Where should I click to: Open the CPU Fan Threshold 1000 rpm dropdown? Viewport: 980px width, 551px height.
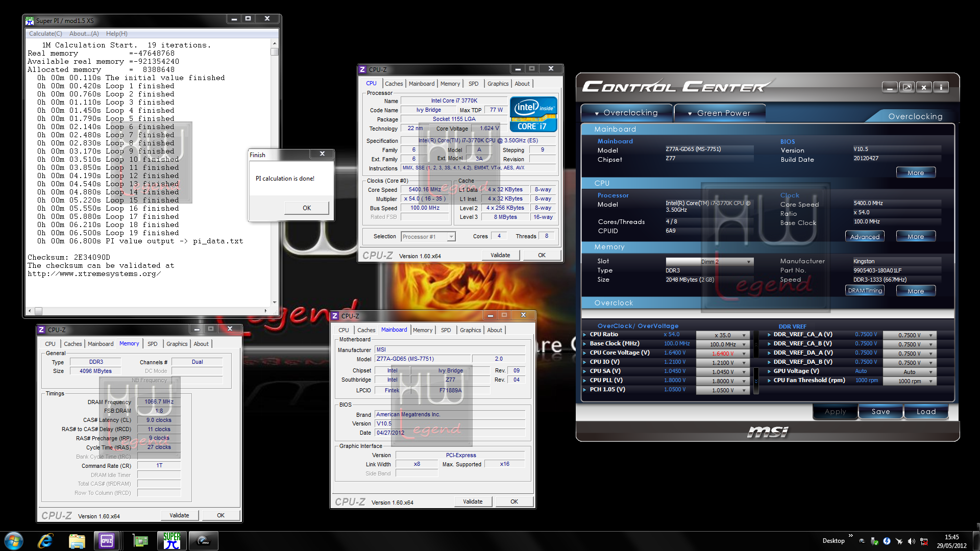click(910, 381)
